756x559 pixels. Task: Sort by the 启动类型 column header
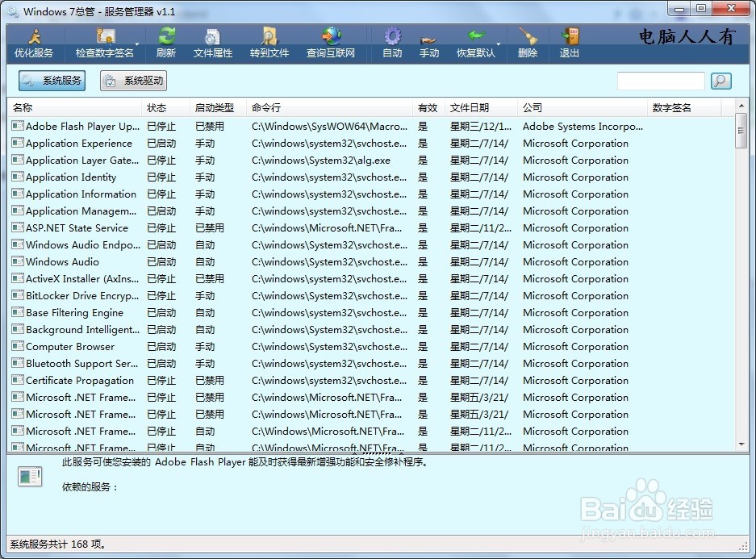click(218, 108)
